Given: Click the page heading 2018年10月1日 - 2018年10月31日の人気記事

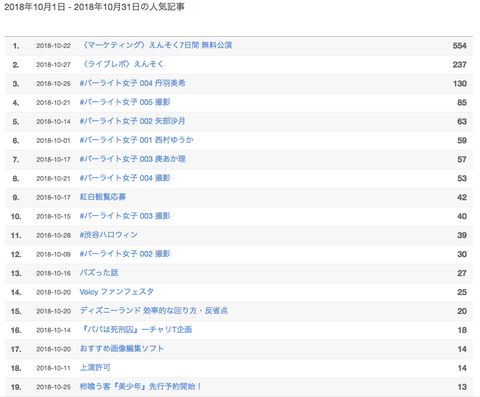Looking at the screenshot, I should tap(94, 7).
